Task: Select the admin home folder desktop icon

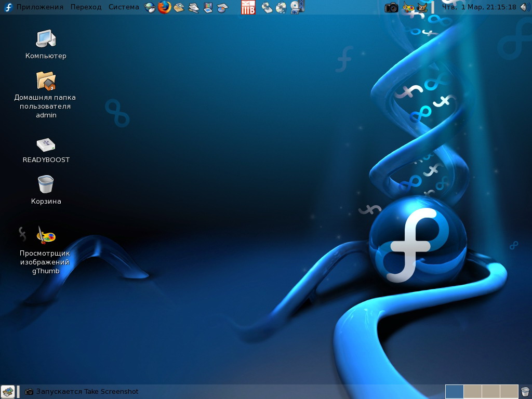Action: (x=46, y=95)
